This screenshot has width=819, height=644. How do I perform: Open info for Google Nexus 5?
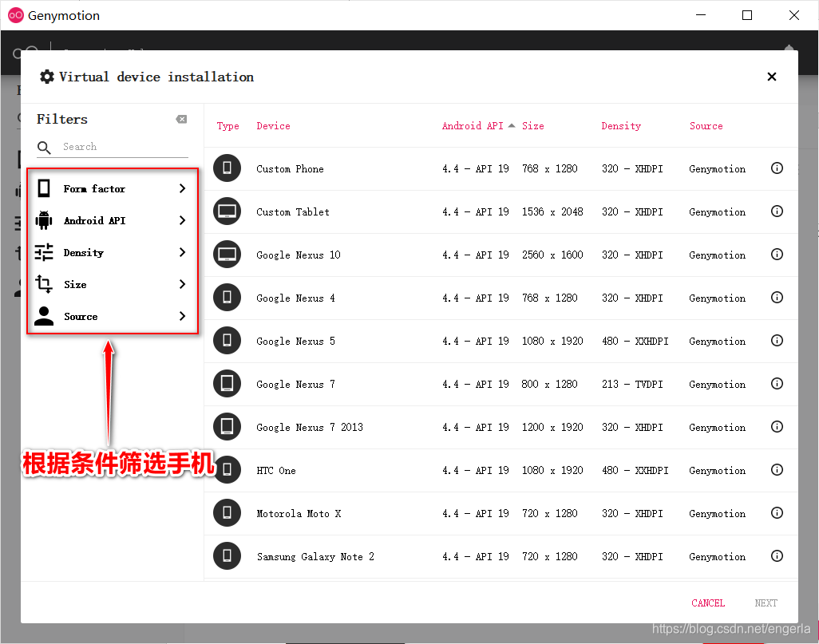point(777,341)
